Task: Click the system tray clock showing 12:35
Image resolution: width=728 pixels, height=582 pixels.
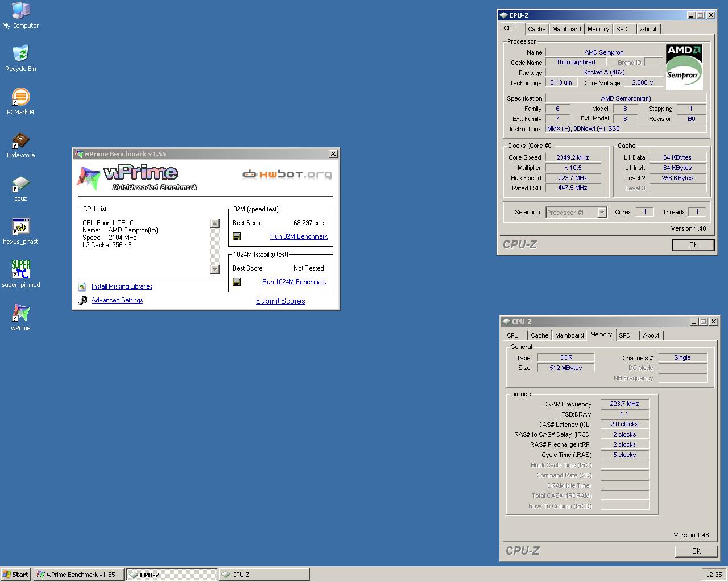Action: 714,575
